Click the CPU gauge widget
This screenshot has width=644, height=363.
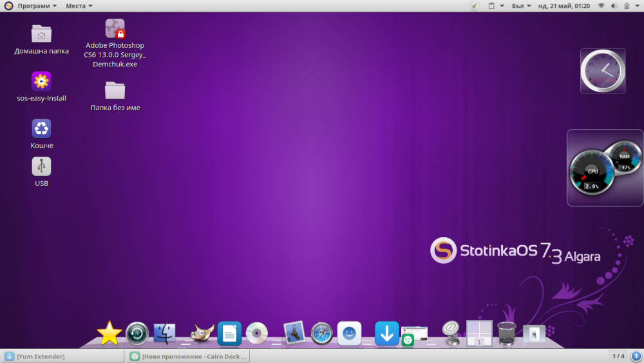pyautogui.click(x=592, y=172)
